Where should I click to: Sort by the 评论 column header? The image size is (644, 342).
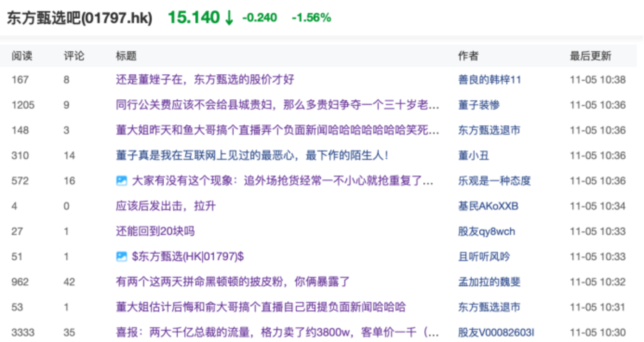(74, 56)
